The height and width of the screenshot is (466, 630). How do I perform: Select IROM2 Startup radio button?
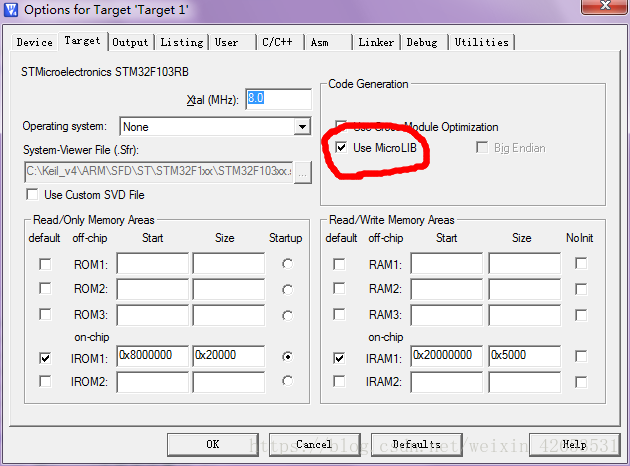click(287, 380)
